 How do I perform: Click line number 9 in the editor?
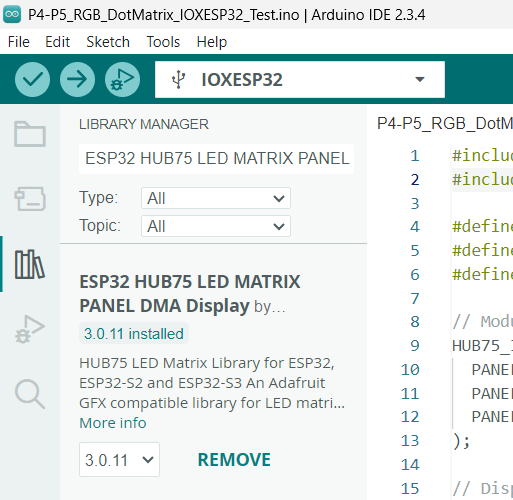click(x=415, y=346)
